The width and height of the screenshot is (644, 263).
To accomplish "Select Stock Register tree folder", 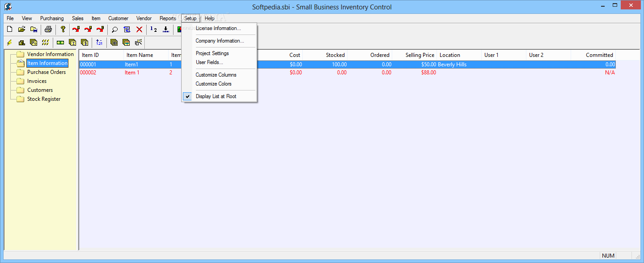I will [44, 99].
